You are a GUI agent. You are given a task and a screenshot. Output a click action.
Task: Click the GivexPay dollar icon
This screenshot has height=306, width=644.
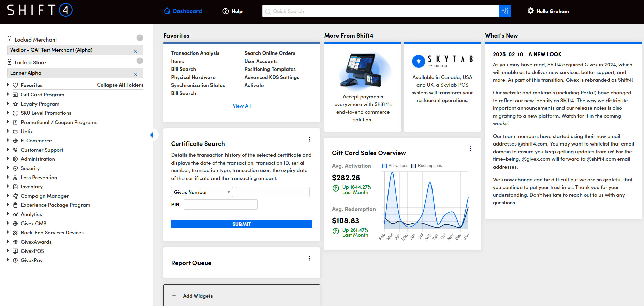[x=15, y=260]
